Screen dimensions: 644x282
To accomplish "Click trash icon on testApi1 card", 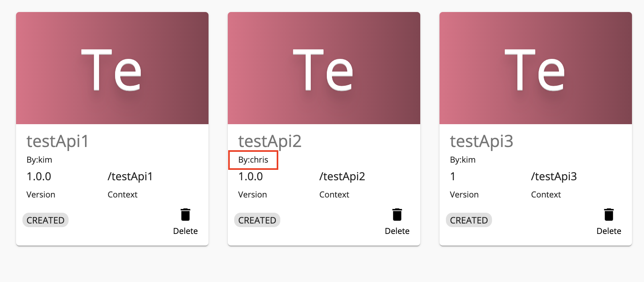I will click(185, 215).
